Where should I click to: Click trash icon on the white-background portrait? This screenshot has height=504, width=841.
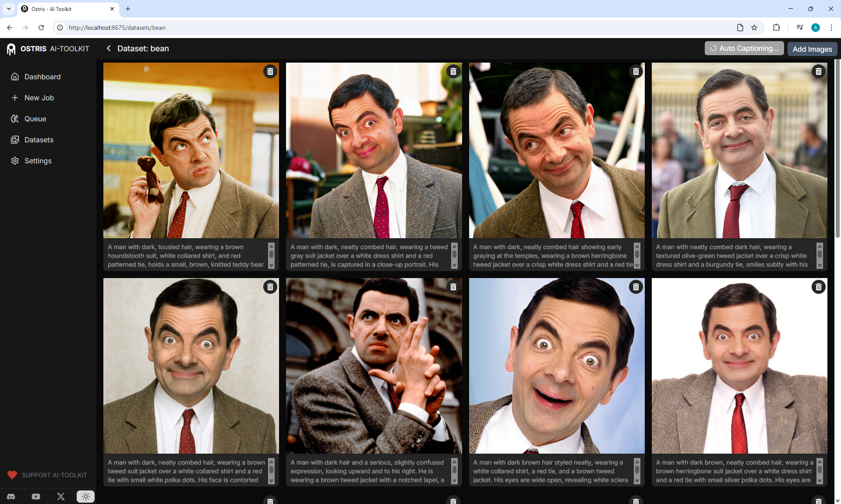[818, 287]
